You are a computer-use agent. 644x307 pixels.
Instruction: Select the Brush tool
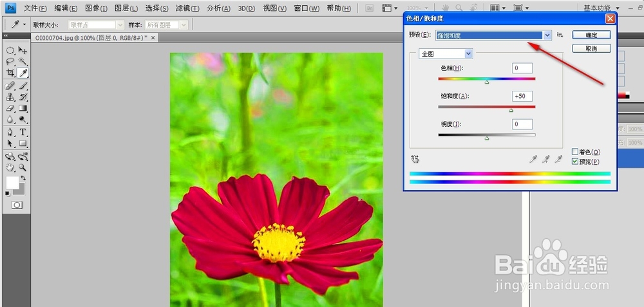(x=23, y=86)
